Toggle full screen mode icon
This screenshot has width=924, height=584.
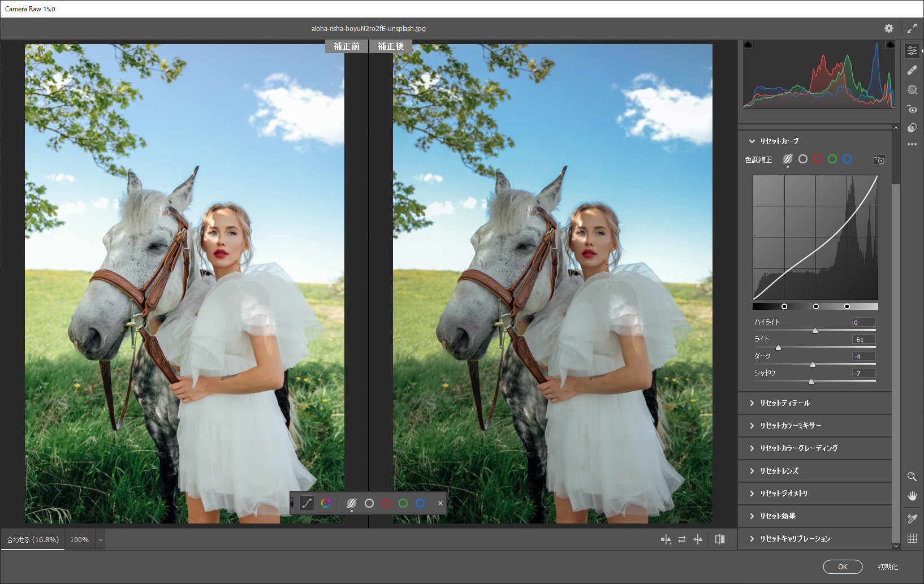pos(912,28)
